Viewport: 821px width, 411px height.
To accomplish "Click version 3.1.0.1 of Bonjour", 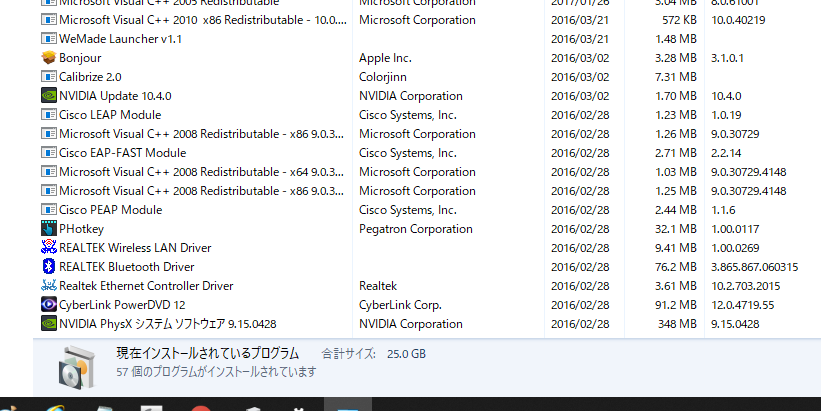I will pos(727,58).
